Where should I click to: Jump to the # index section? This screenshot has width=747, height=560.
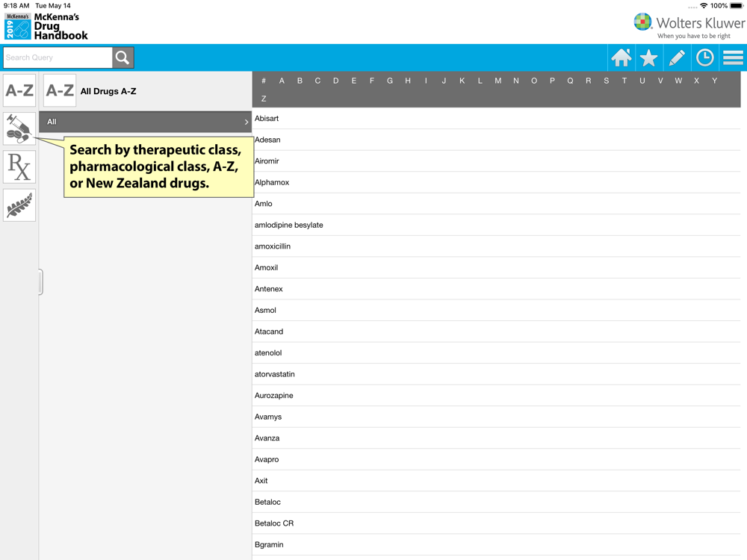tap(264, 81)
